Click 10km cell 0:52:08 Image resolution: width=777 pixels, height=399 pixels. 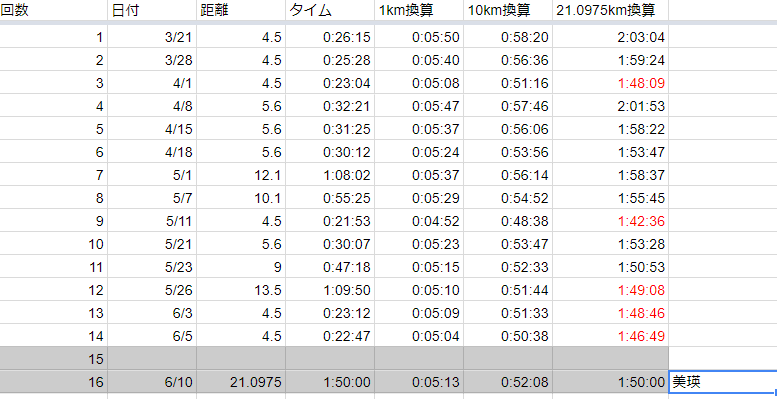click(x=508, y=382)
